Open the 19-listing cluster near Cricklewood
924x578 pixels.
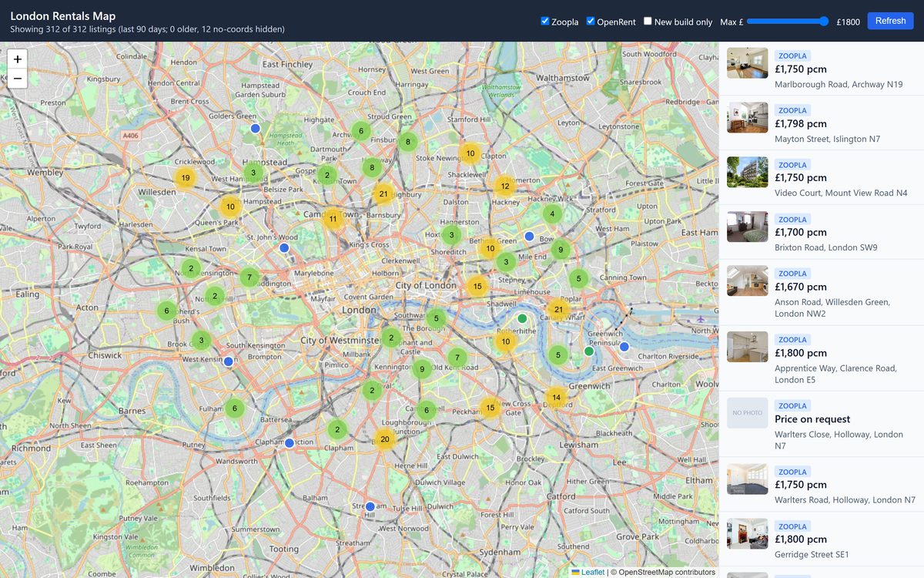tap(184, 178)
